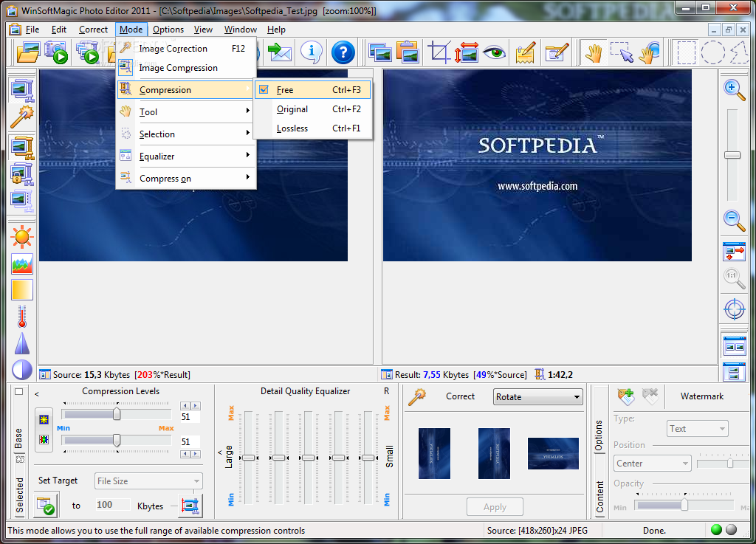Open the watermark Type Text dropdown
Screen dimensions: 756x544
tap(697, 428)
